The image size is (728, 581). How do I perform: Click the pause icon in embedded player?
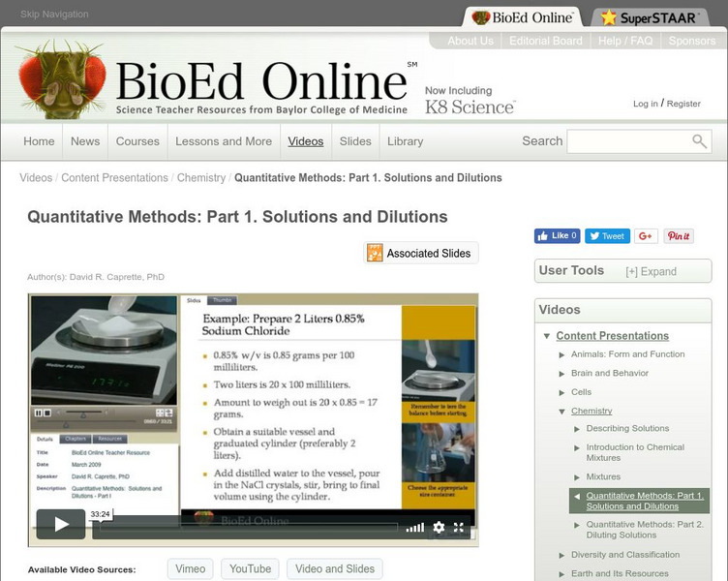(39, 413)
